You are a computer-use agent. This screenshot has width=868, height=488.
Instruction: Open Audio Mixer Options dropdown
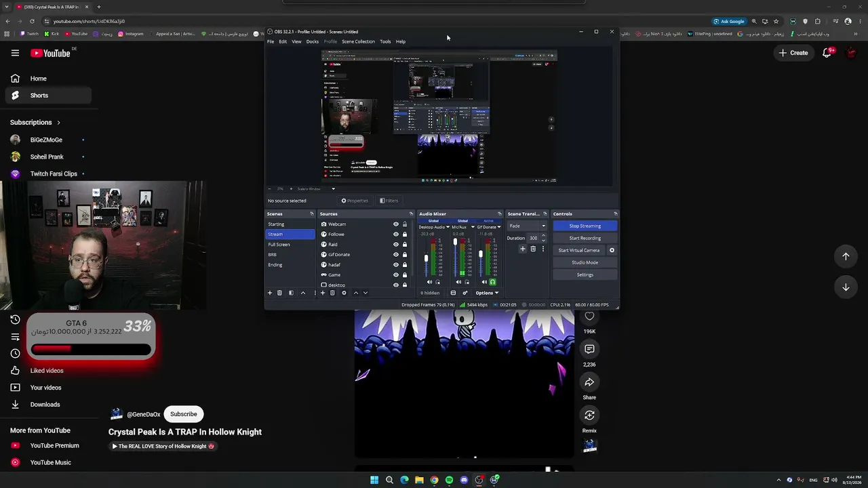tap(487, 293)
